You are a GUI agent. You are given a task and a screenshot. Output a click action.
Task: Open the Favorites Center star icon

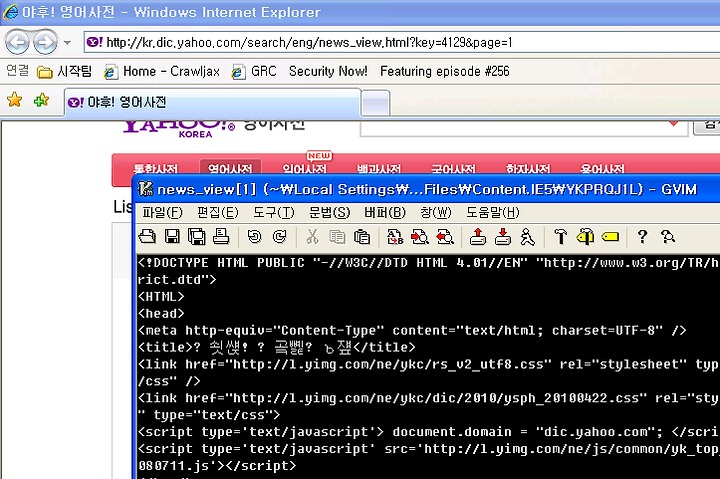click(15, 100)
